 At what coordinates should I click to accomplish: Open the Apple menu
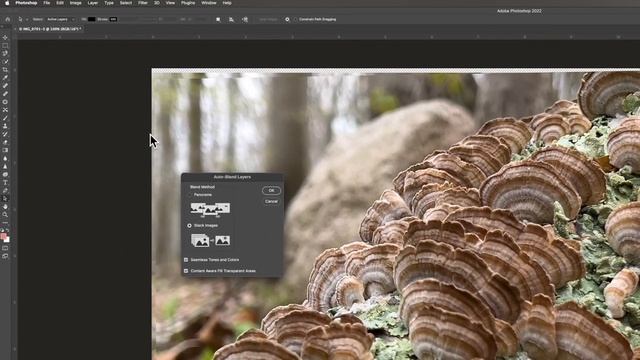click(7, 3)
